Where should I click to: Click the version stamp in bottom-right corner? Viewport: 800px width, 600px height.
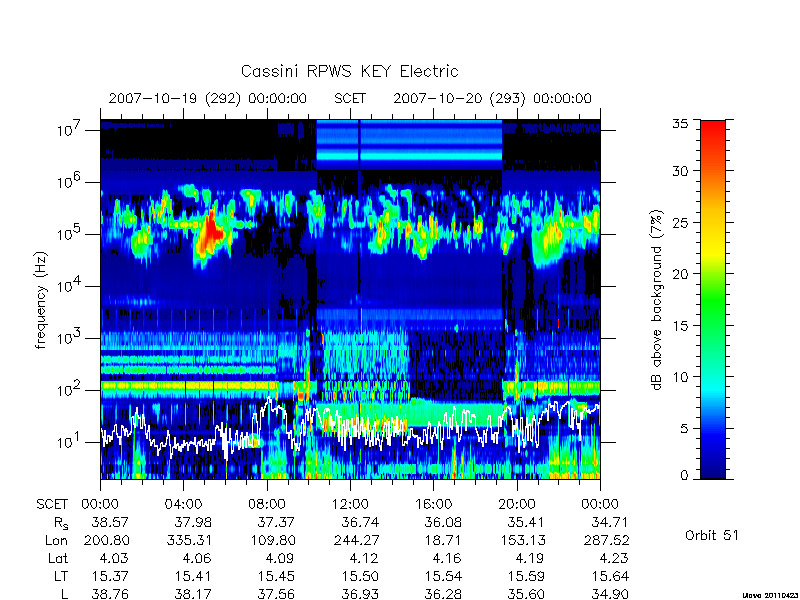coord(771,595)
